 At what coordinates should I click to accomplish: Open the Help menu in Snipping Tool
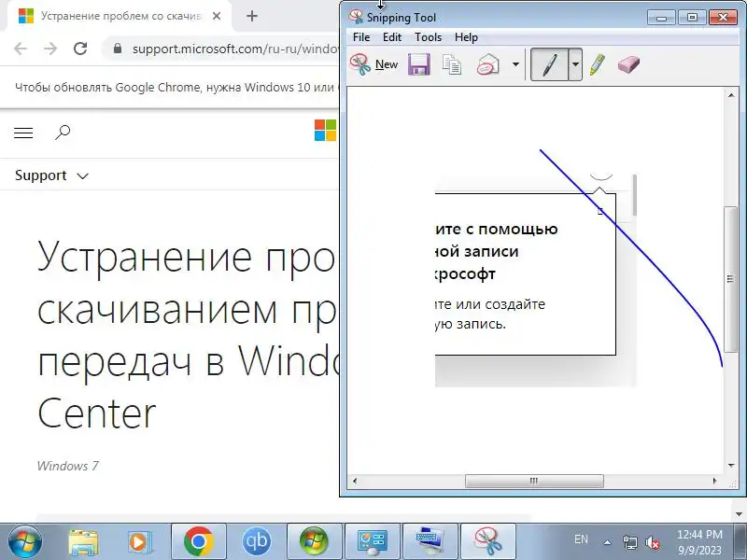(x=466, y=37)
